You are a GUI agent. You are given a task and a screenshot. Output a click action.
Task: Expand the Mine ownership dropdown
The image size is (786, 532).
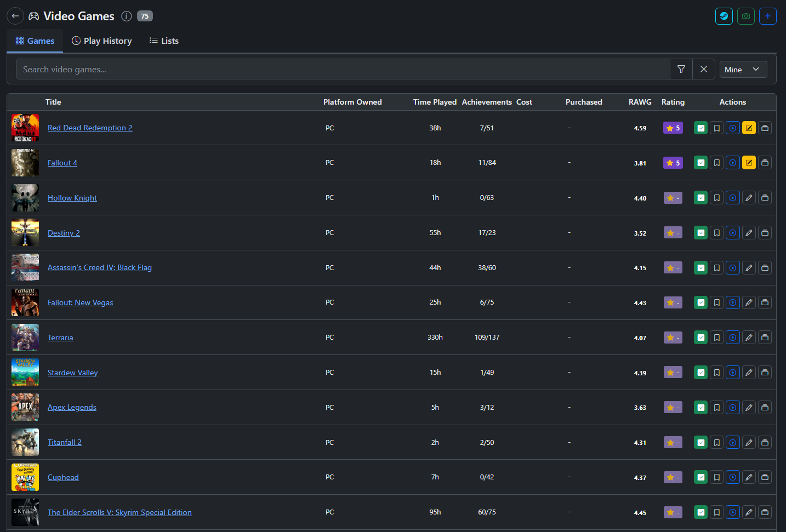click(743, 70)
